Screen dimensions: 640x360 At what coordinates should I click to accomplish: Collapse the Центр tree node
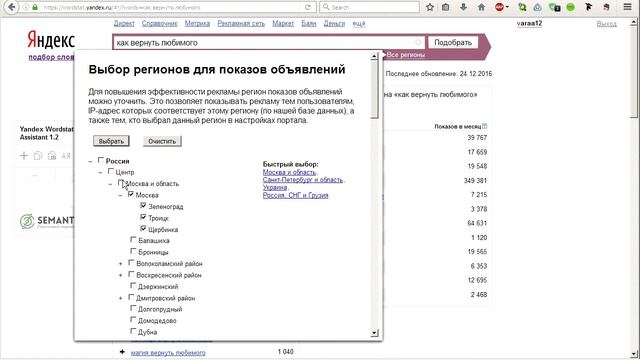(100, 173)
